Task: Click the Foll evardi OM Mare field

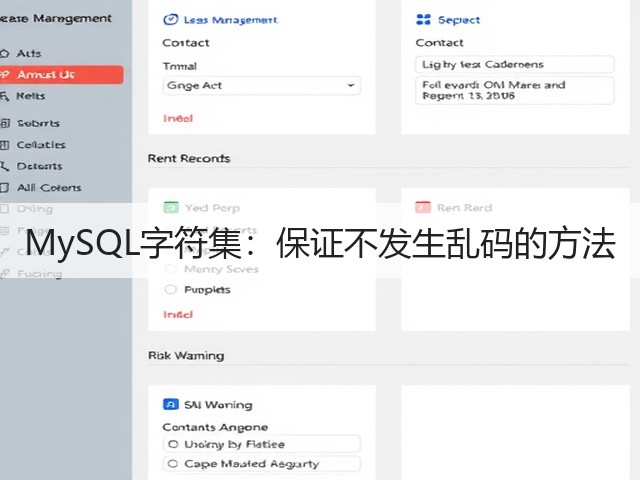Action: [x=515, y=90]
